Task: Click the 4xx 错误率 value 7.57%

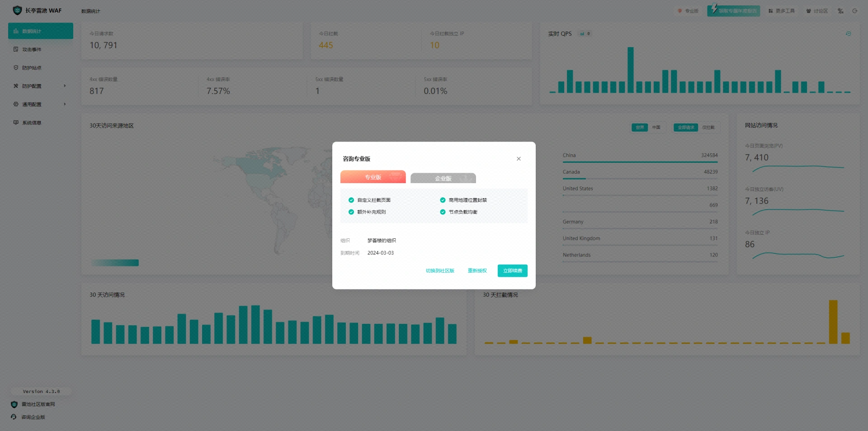Action: (x=218, y=91)
